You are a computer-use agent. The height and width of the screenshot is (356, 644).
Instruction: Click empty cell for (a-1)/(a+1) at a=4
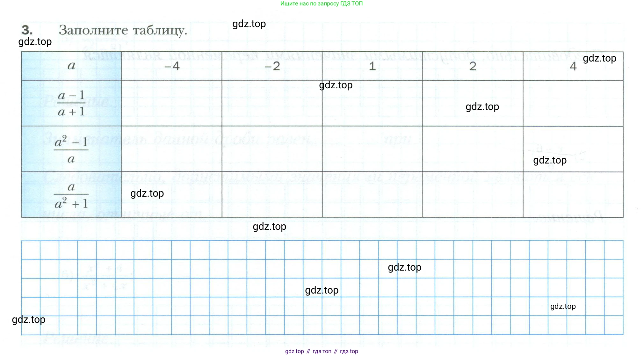tap(573, 103)
